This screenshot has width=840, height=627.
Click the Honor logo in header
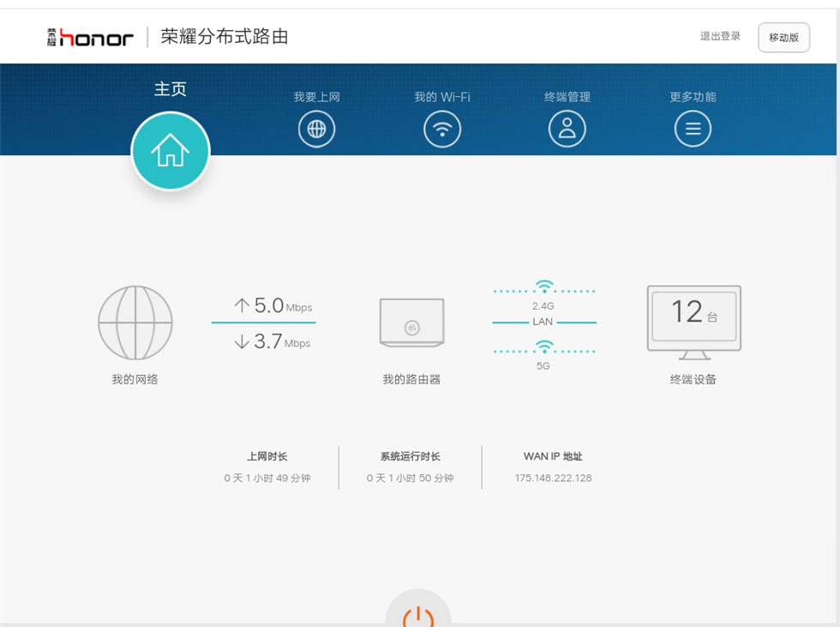[x=91, y=37]
